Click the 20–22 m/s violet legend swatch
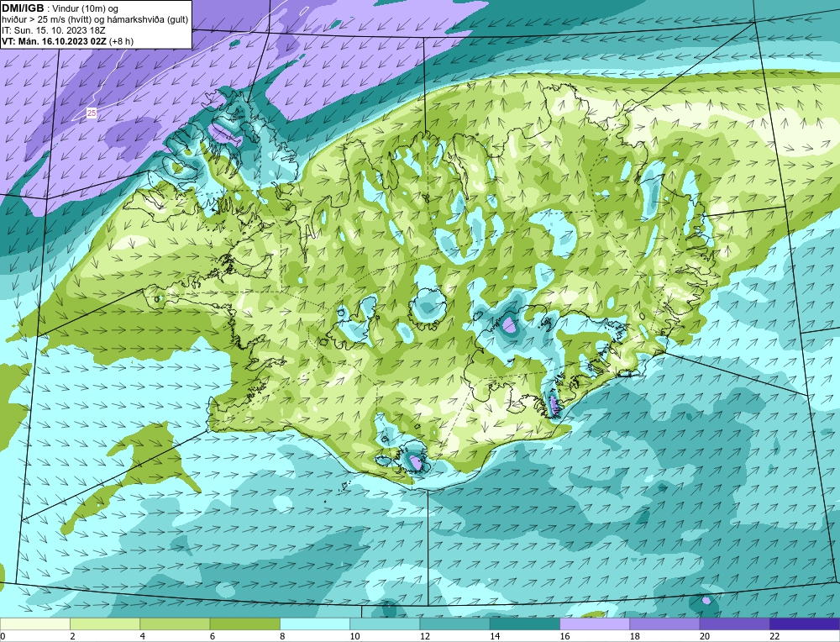840x642 pixels. tap(734, 624)
